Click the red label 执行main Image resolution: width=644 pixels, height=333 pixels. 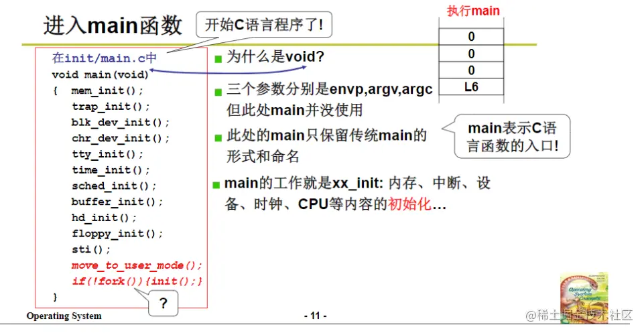[473, 11]
